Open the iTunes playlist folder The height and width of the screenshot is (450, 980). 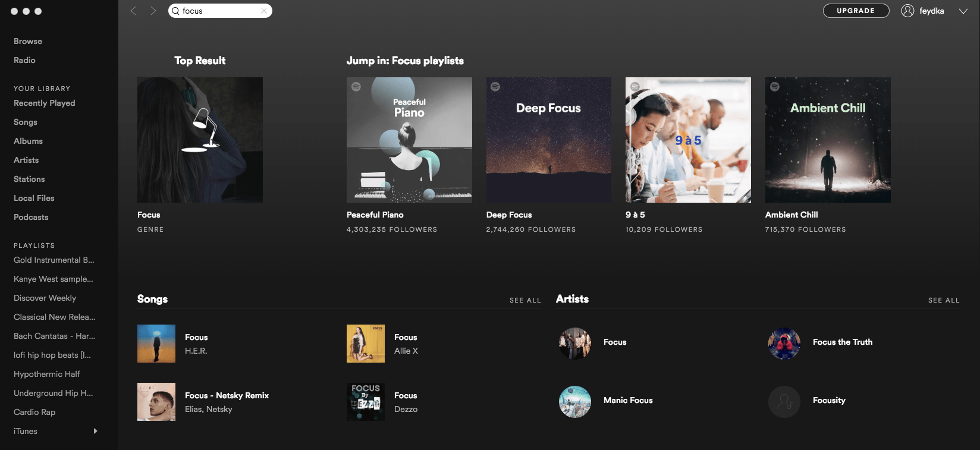(26, 431)
